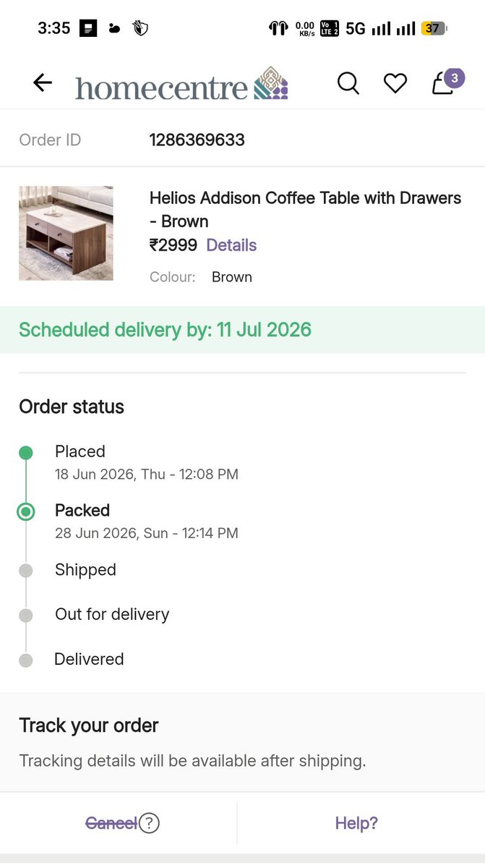Open the search magnifier icon
This screenshot has width=485, height=868.
coord(348,83)
